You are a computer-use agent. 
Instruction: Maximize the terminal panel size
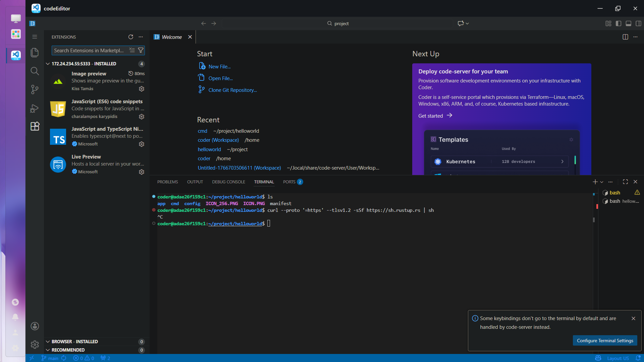coord(625,182)
